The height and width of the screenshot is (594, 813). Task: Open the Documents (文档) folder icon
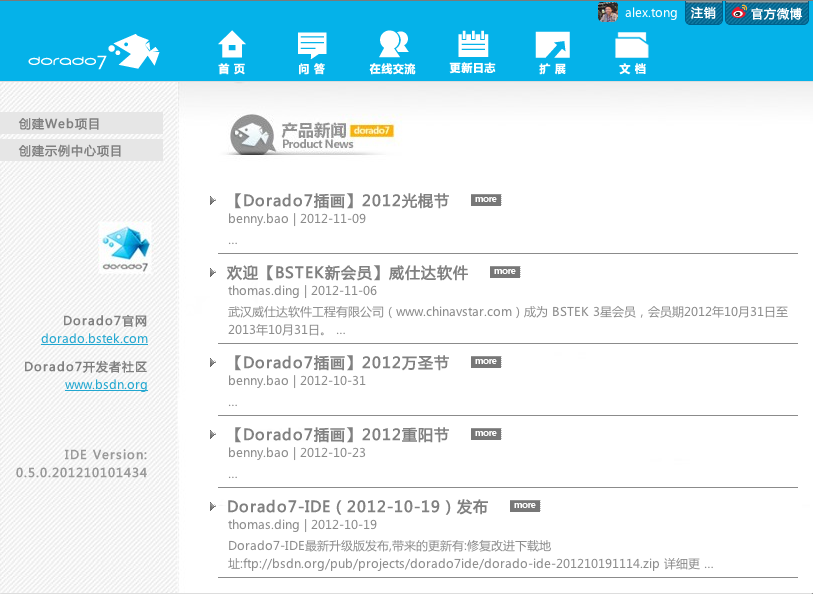tap(632, 45)
